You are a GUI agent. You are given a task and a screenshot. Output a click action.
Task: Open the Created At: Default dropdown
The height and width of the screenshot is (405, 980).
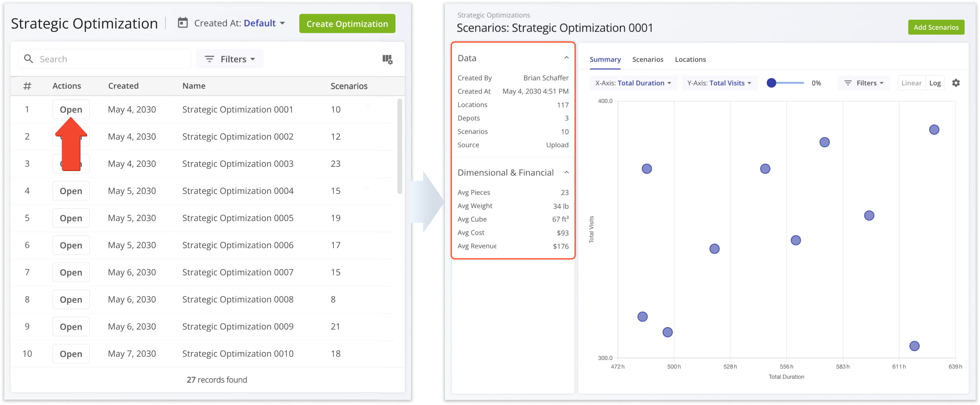(x=264, y=23)
